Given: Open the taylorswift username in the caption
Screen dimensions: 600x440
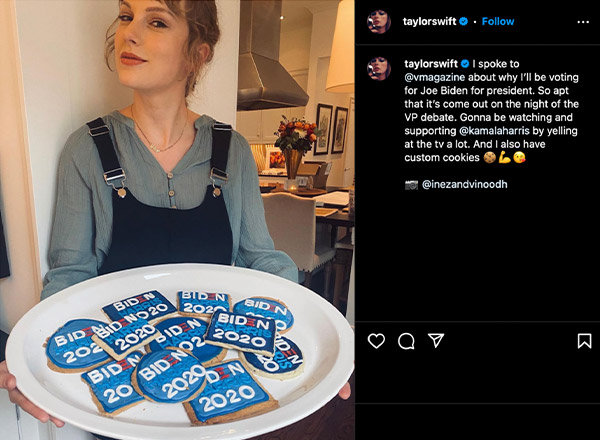Looking at the screenshot, I should tap(430, 61).
